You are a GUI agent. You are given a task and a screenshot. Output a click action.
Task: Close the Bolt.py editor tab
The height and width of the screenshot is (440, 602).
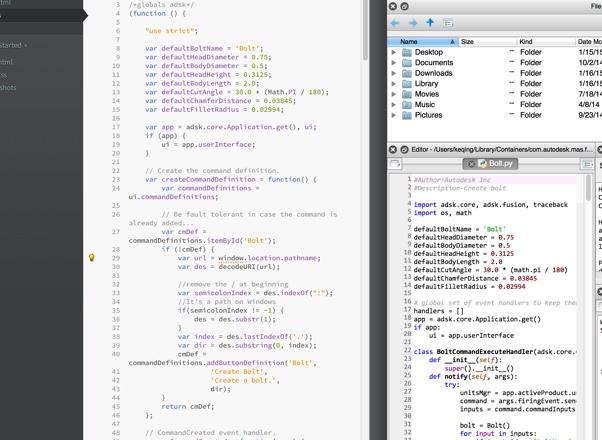click(x=471, y=163)
